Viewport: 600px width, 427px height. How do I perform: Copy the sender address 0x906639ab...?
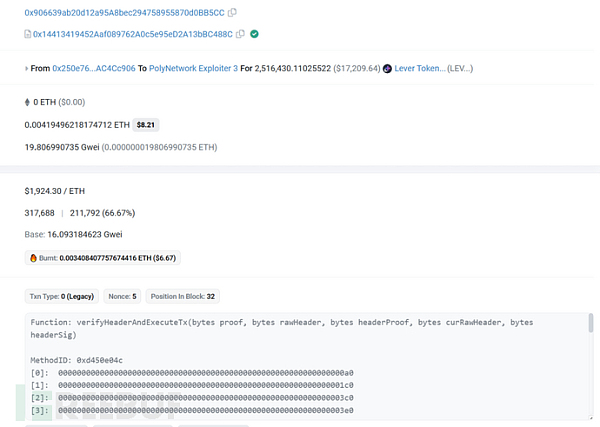tap(232, 13)
